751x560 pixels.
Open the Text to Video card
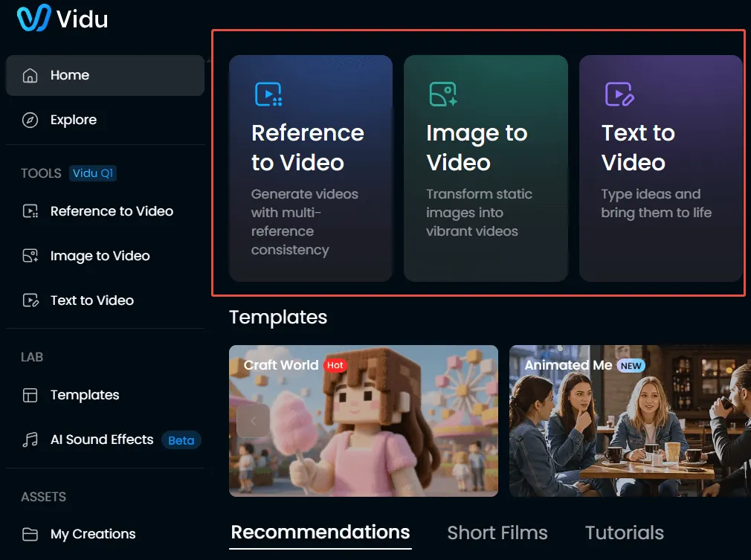click(660, 169)
